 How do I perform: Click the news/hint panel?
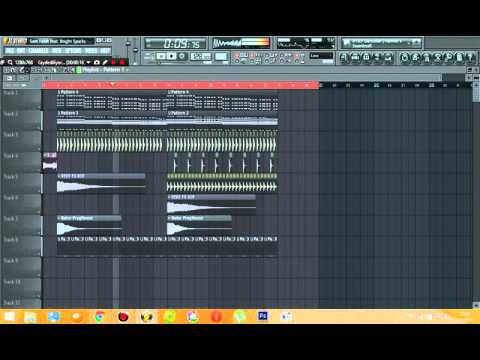[x=382, y=43]
